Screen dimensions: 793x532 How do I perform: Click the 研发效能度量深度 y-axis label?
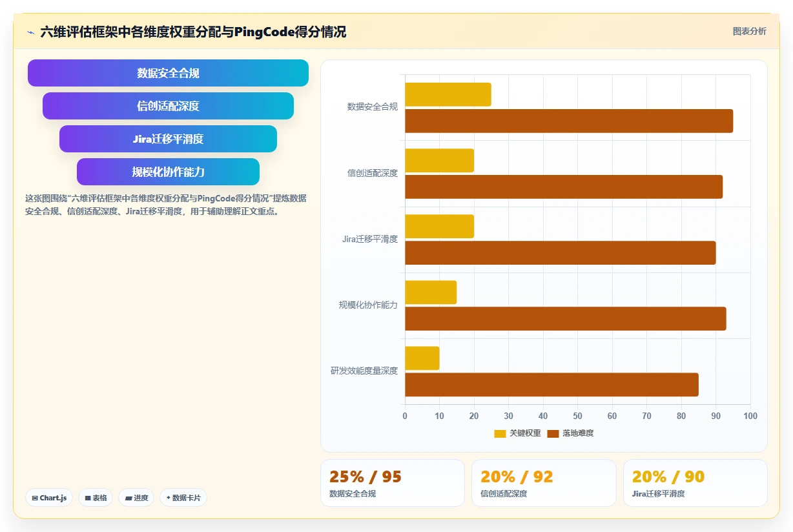pos(364,371)
